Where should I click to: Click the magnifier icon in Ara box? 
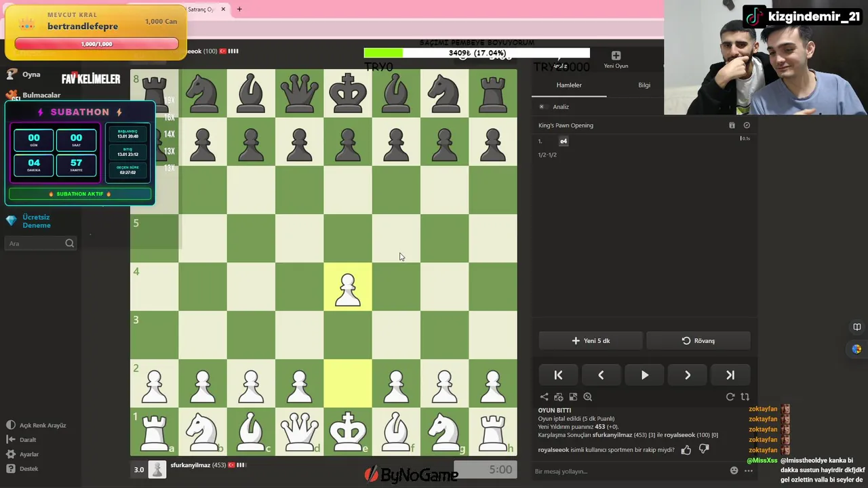(69, 243)
